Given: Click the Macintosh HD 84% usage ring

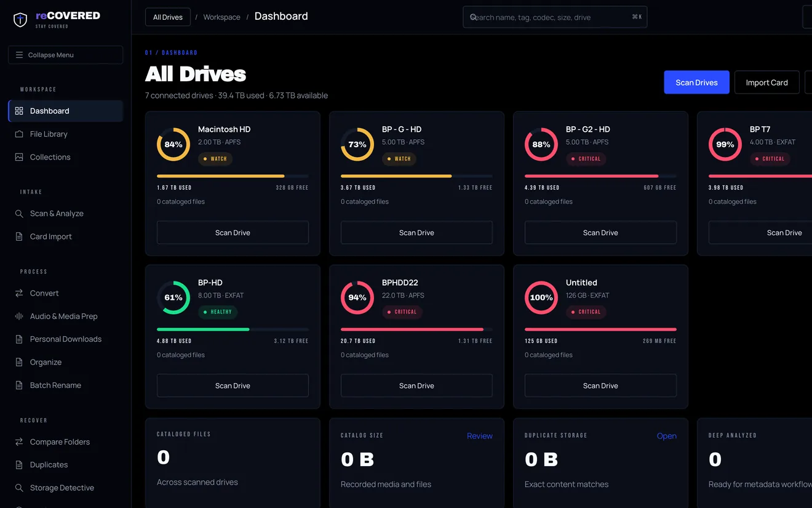Looking at the screenshot, I should [173, 144].
